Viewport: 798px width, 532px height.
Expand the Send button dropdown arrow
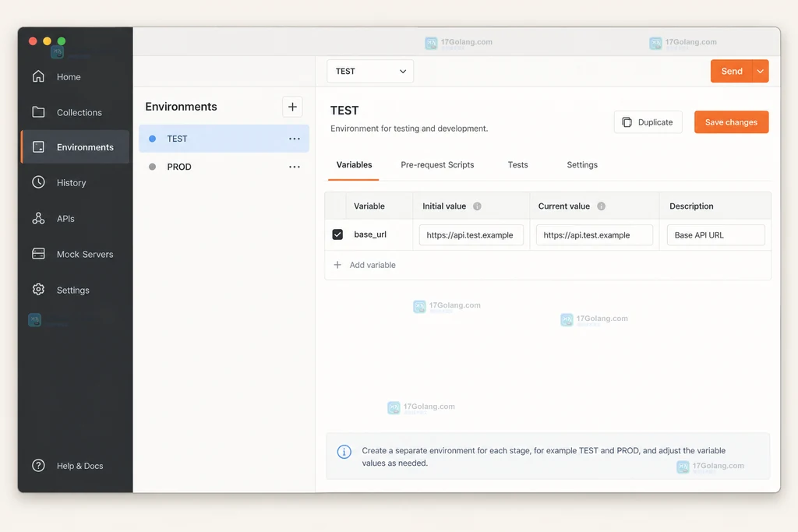[761, 71]
